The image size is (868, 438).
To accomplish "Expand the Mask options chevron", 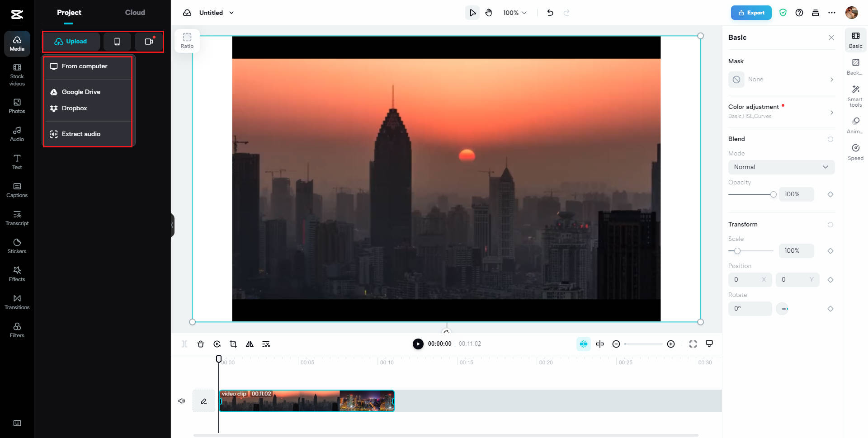I will tap(832, 80).
